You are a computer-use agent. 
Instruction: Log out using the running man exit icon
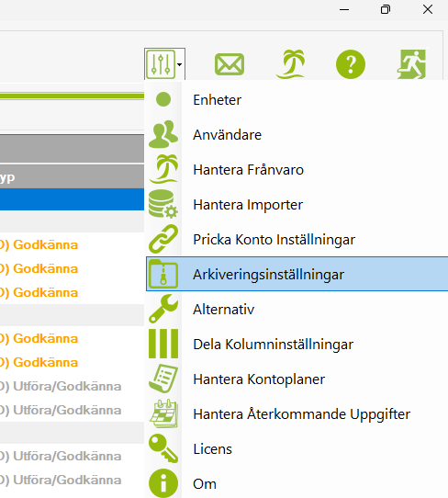click(x=411, y=64)
